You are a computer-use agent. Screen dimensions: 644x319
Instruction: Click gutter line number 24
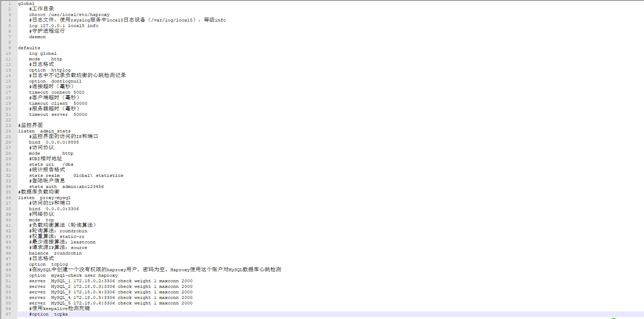click(x=8, y=131)
